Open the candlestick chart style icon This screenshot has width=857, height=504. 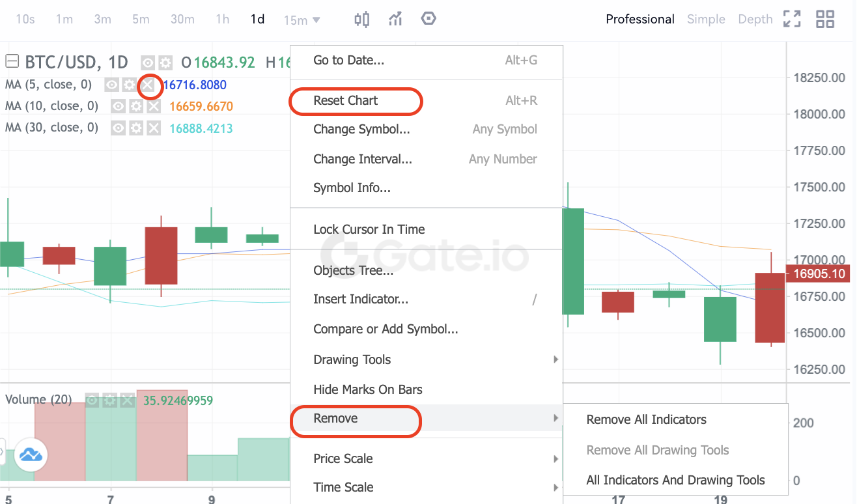point(361,19)
